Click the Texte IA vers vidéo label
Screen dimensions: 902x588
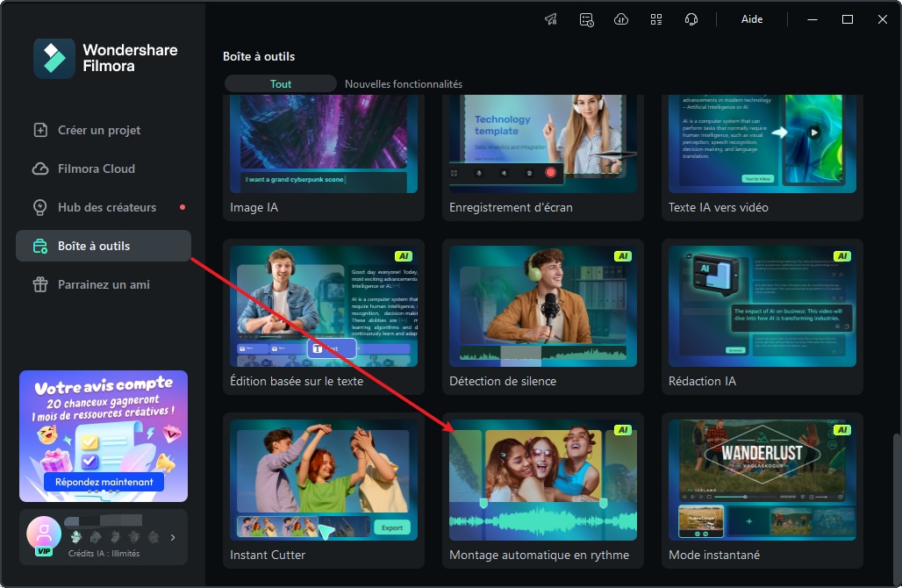click(x=719, y=208)
